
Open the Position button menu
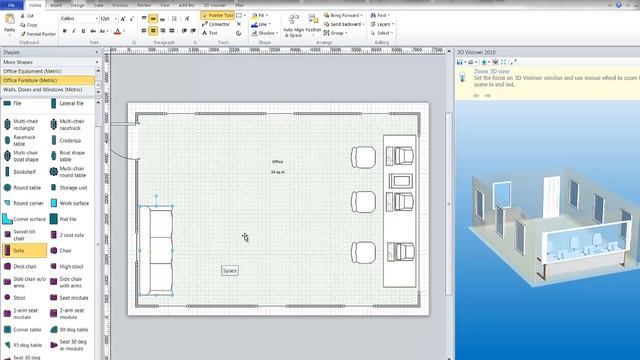click(313, 25)
